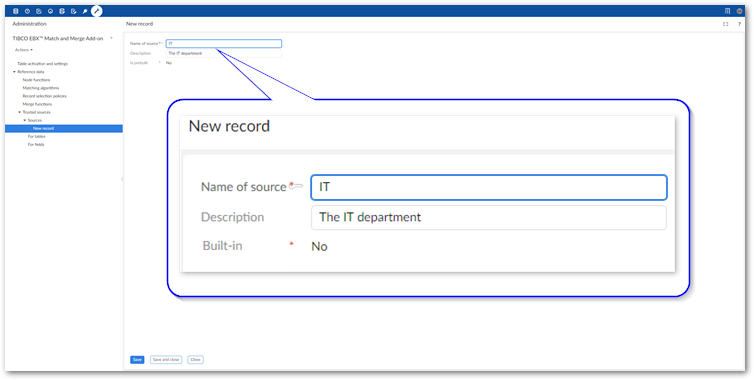Select For tables under Trusted sources
Viewport: 754px width, 380px height.
(x=37, y=137)
